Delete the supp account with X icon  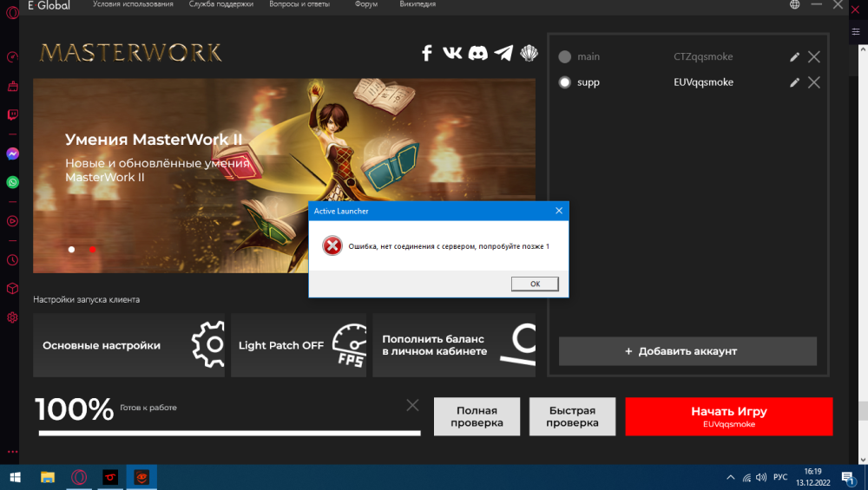pyautogui.click(x=814, y=82)
